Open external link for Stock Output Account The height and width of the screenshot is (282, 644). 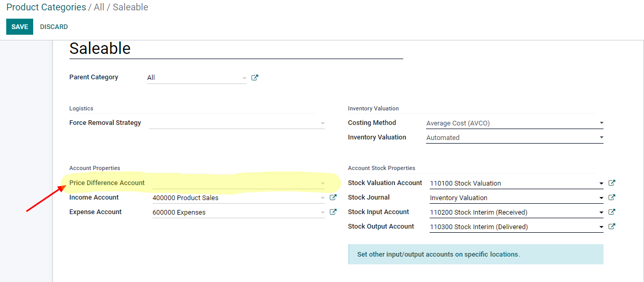[x=612, y=227]
